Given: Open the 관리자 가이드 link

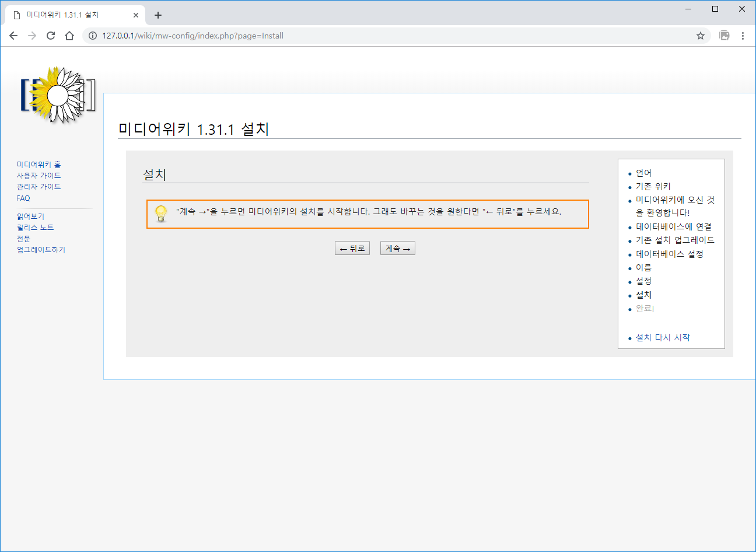Looking at the screenshot, I should (39, 187).
